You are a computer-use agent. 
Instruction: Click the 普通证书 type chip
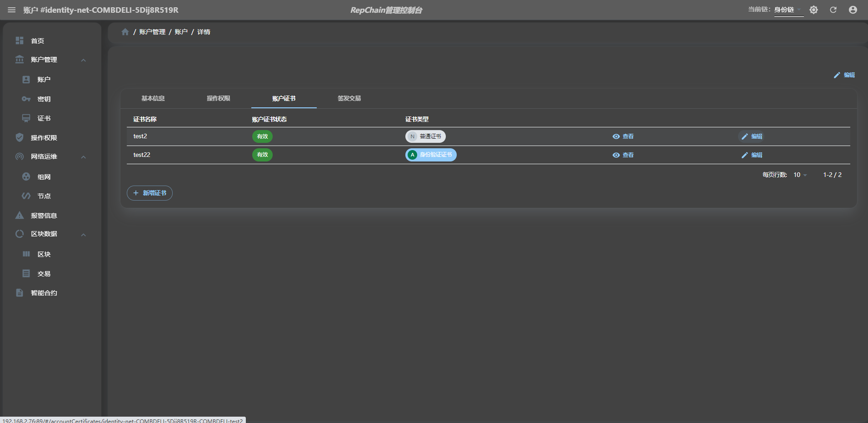[x=425, y=136]
